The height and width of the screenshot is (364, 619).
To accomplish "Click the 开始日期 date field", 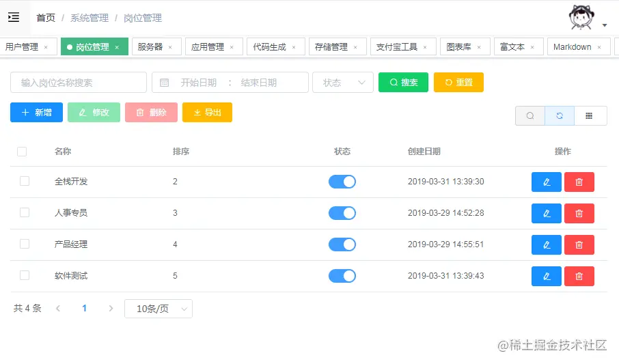I will coord(199,83).
